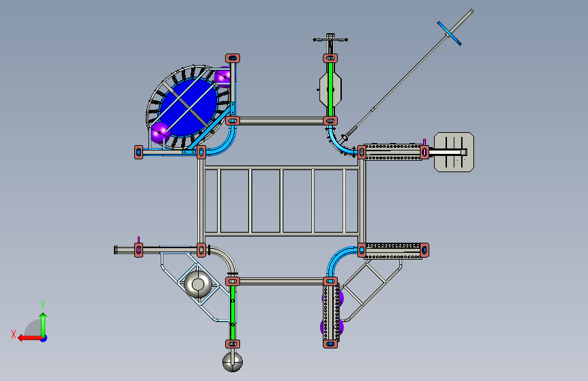Select the lower green vertical tube
The width and height of the screenshot is (588, 381).
point(233,313)
